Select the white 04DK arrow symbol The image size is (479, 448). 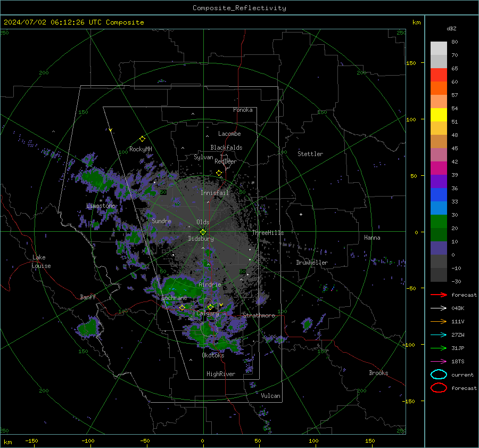point(439,308)
